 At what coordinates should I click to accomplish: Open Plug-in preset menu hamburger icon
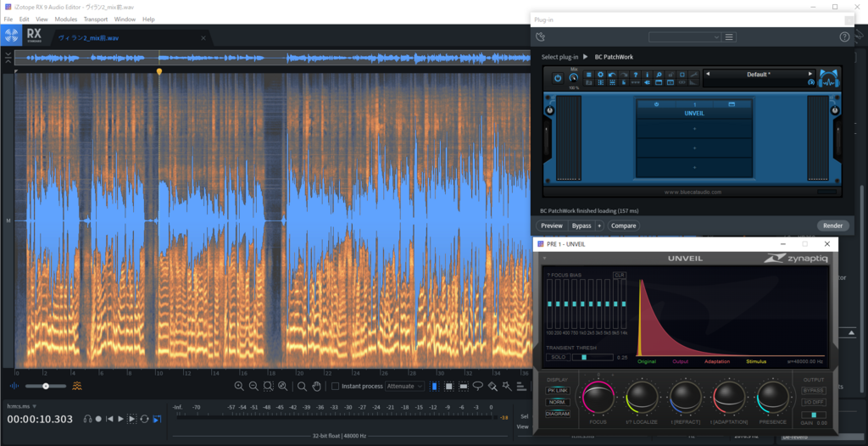tap(729, 37)
